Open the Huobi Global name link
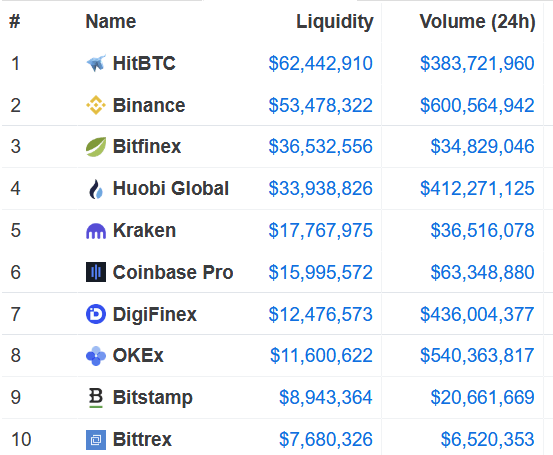Viewport: 553px width, 455px height. 171,188
